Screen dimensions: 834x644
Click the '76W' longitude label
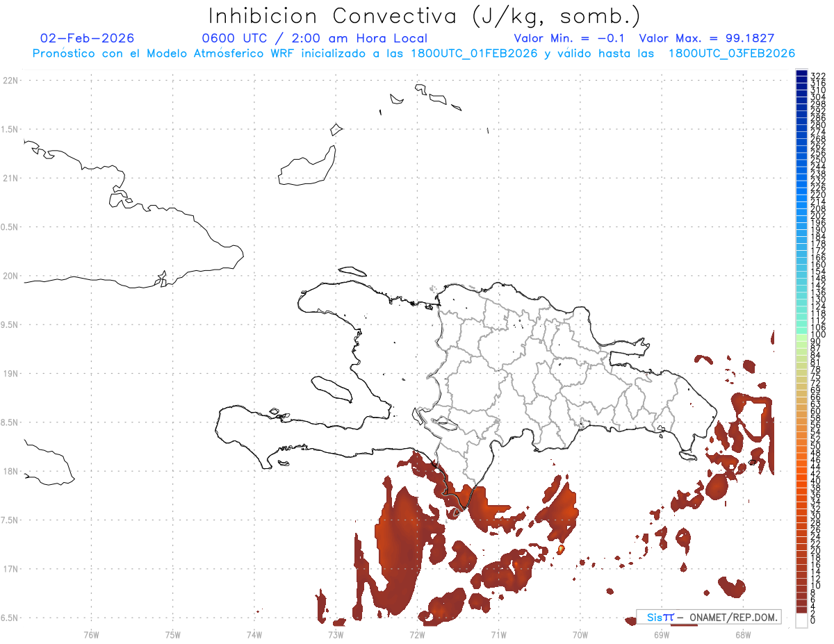(91, 634)
